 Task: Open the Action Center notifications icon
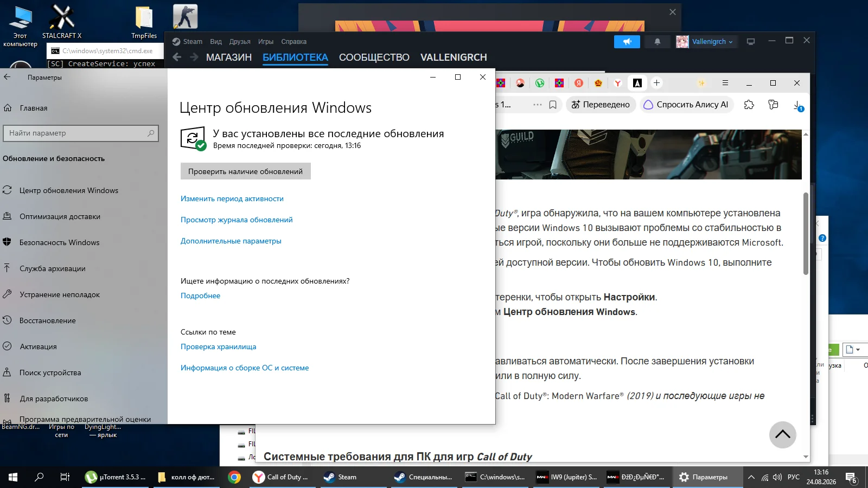851,478
